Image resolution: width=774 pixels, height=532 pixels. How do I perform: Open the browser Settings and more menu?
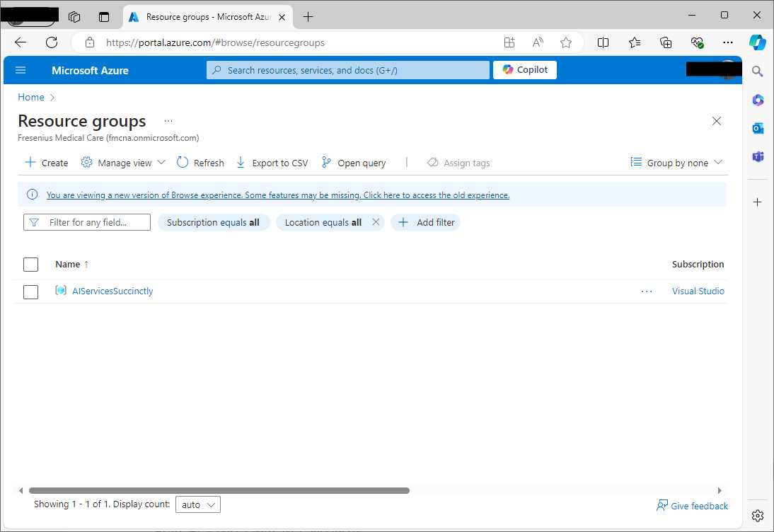pos(727,42)
